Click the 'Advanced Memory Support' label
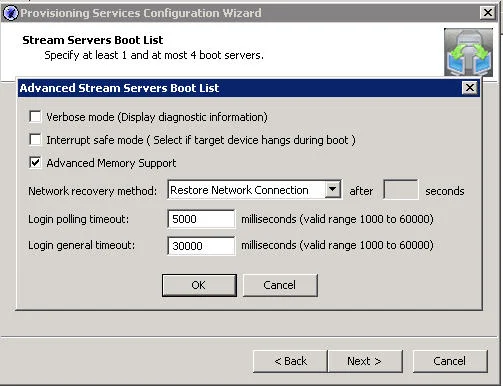This screenshot has width=503, height=386. click(x=111, y=163)
